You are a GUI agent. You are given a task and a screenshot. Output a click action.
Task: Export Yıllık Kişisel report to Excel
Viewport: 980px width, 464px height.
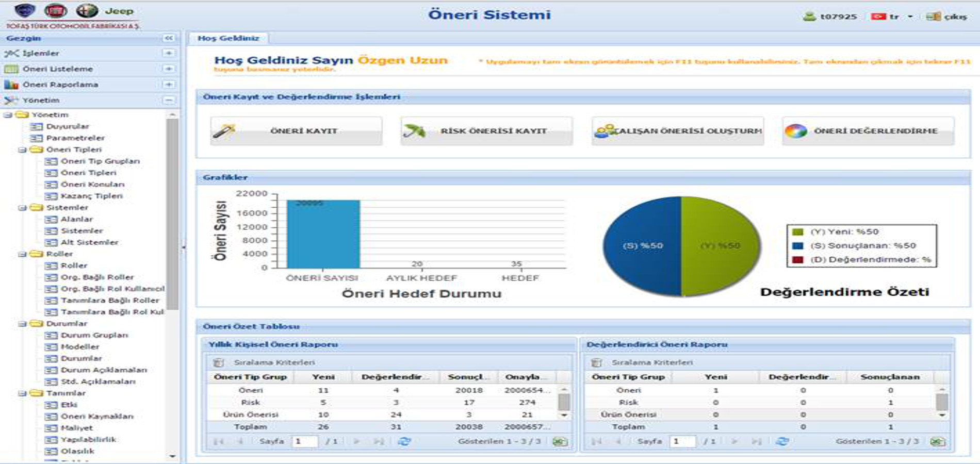560,441
